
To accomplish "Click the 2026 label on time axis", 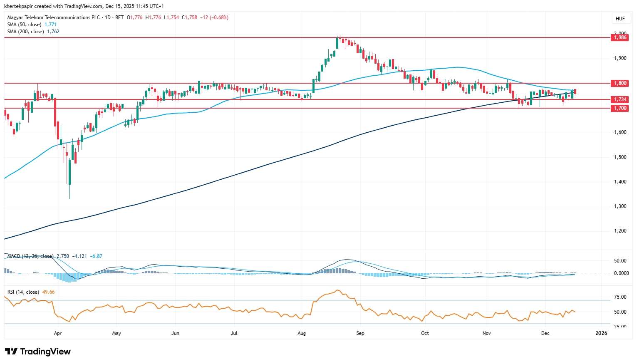I will [x=601, y=333].
